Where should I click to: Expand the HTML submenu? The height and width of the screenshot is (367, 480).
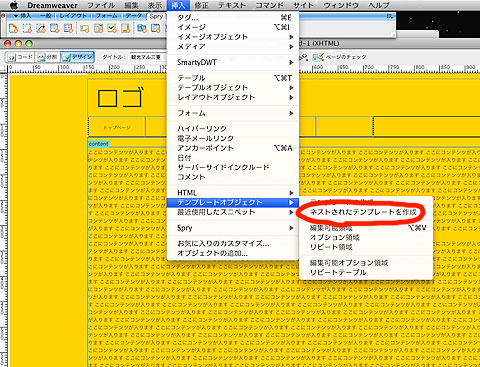pos(233,193)
